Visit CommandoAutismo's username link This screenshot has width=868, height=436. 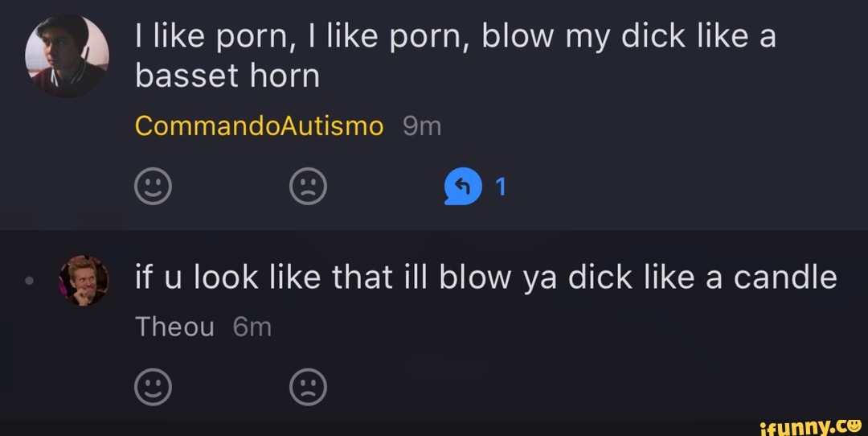coord(259,126)
